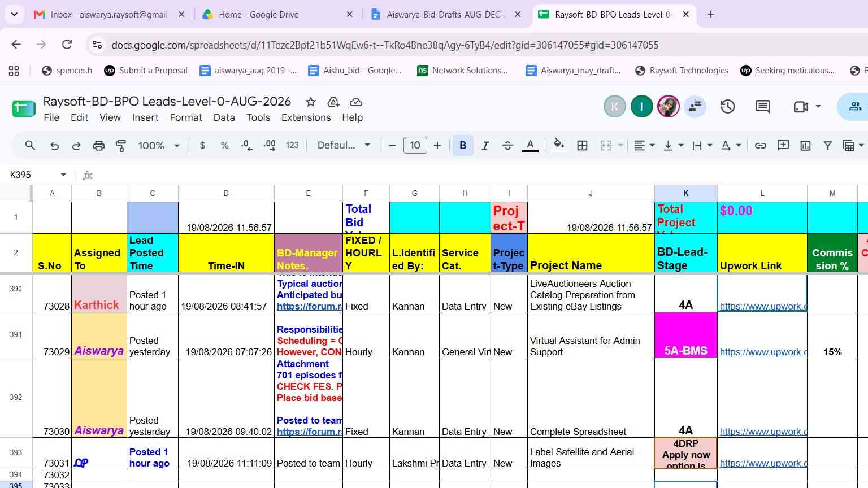This screenshot has height=488, width=868.
Task: Toggle Italic formatting button
Action: pos(485,146)
